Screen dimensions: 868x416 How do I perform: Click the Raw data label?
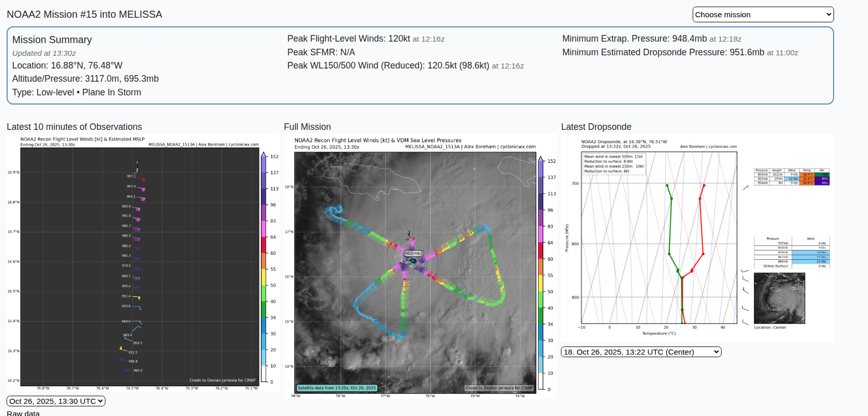(x=23, y=413)
